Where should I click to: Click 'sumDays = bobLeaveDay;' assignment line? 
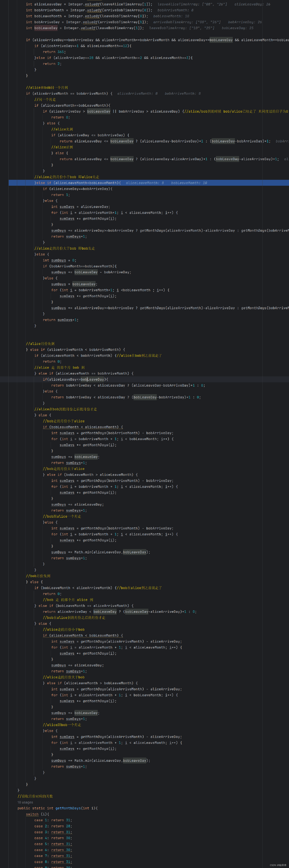(x=74, y=284)
